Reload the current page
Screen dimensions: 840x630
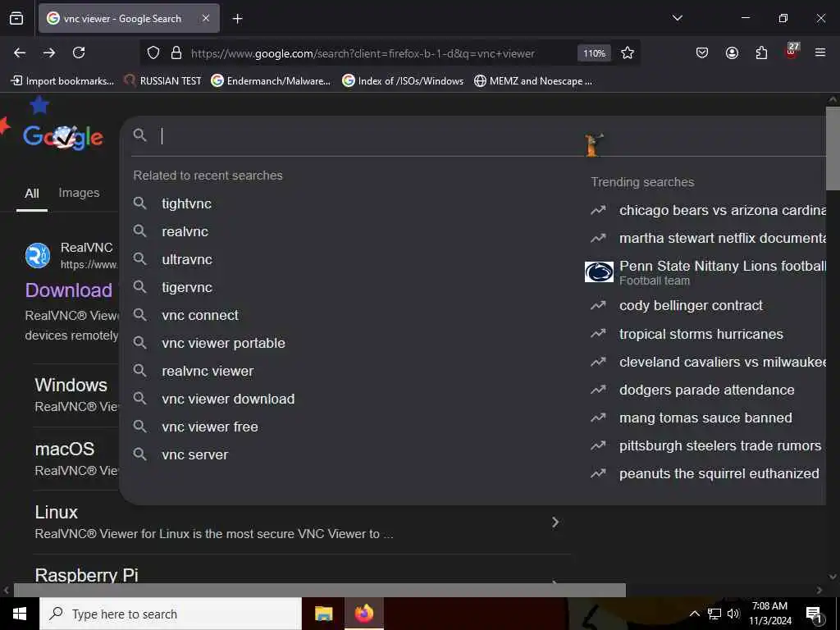click(79, 52)
